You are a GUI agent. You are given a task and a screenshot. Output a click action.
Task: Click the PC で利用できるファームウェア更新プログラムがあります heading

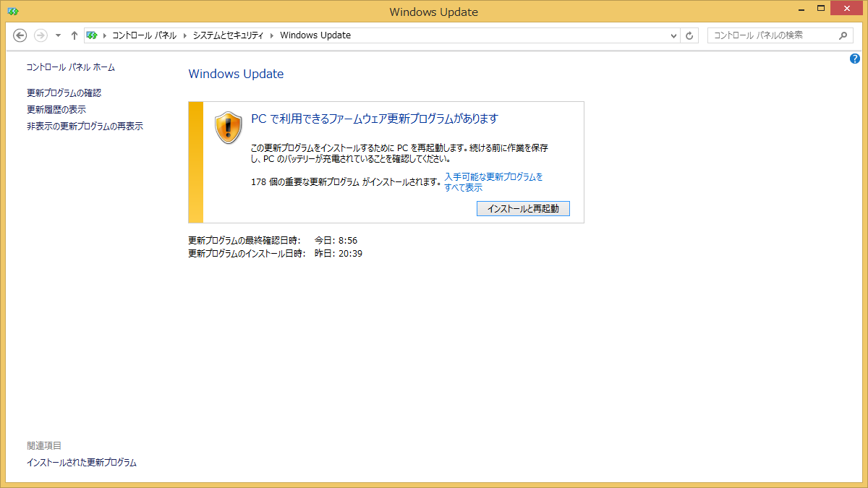(x=375, y=119)
